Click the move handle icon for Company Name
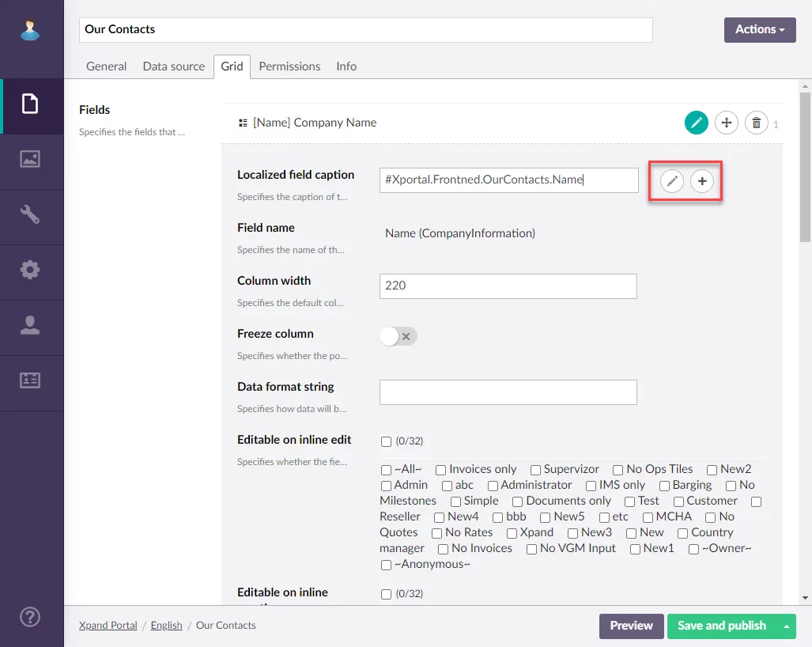This screenshot has height=647, width=812. click(x=726, y=123)
